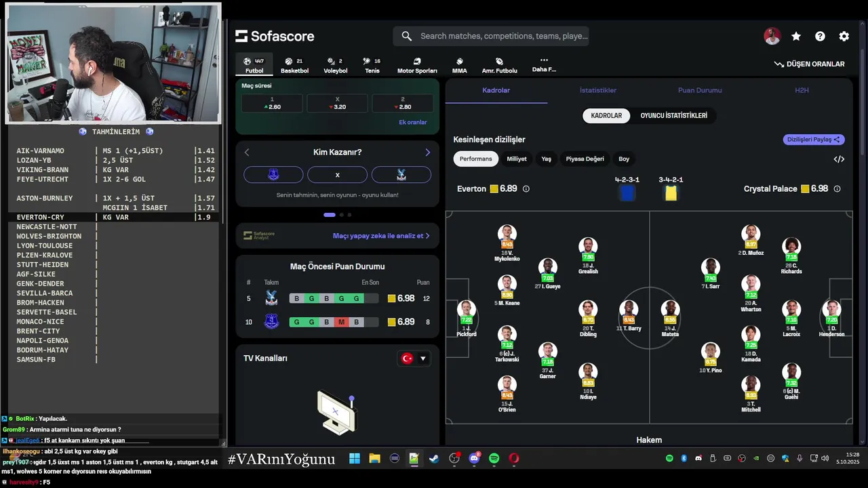Image resolution: width=868 pixels, height=488 pixels.
Task: Expand Daha Fazla sports menu
Action: tap(544, 64)
